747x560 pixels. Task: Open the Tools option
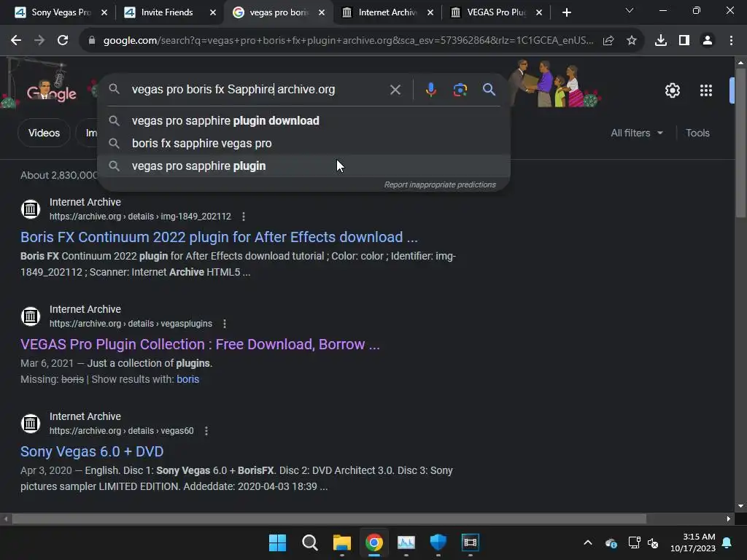pos(697,133)
